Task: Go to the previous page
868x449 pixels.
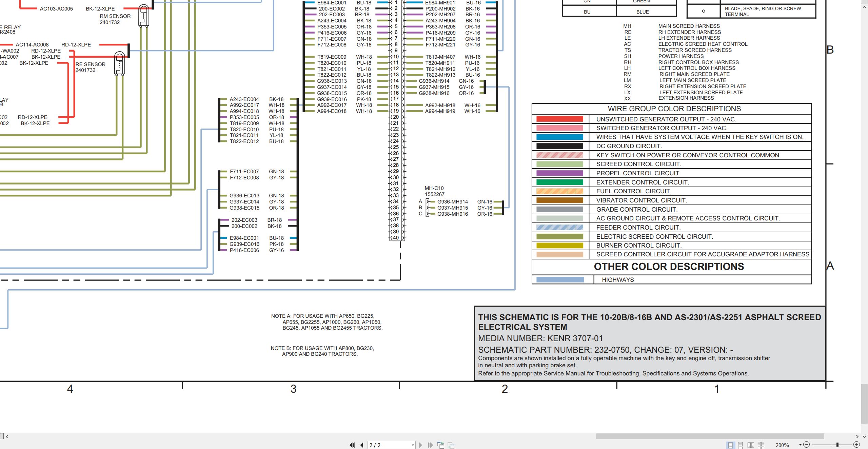Action: pyautogui.click(x=362, y=445)
